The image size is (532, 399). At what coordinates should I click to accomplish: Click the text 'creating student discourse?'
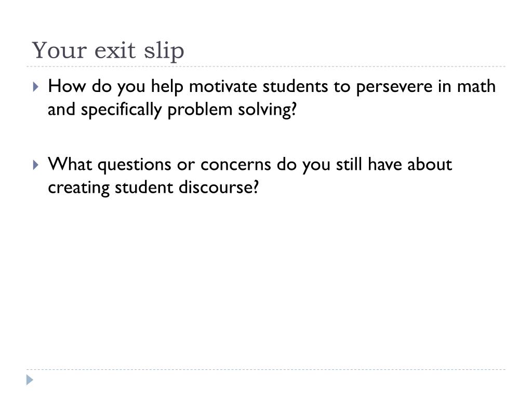click(x=153, y=187)
